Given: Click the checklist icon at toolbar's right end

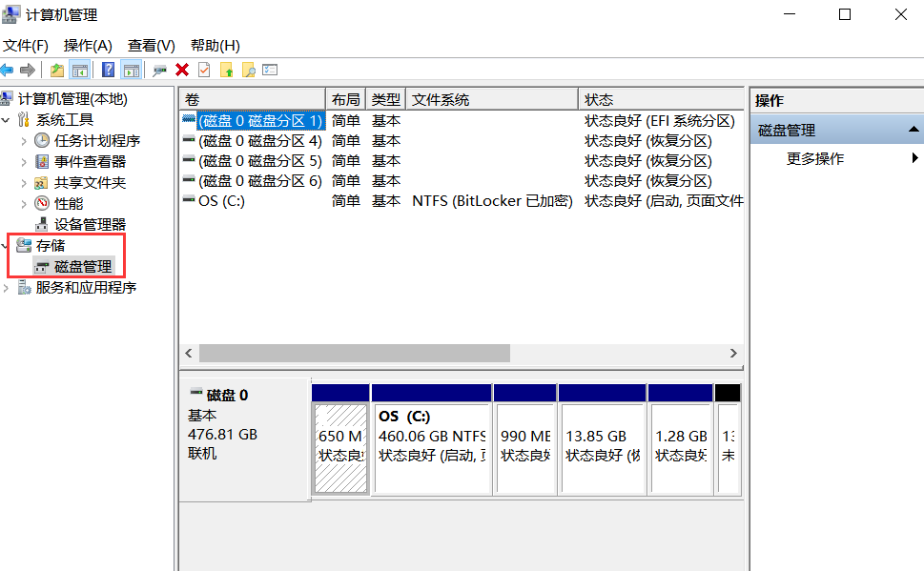Looking at the screenshot, I should pos(269,69).
